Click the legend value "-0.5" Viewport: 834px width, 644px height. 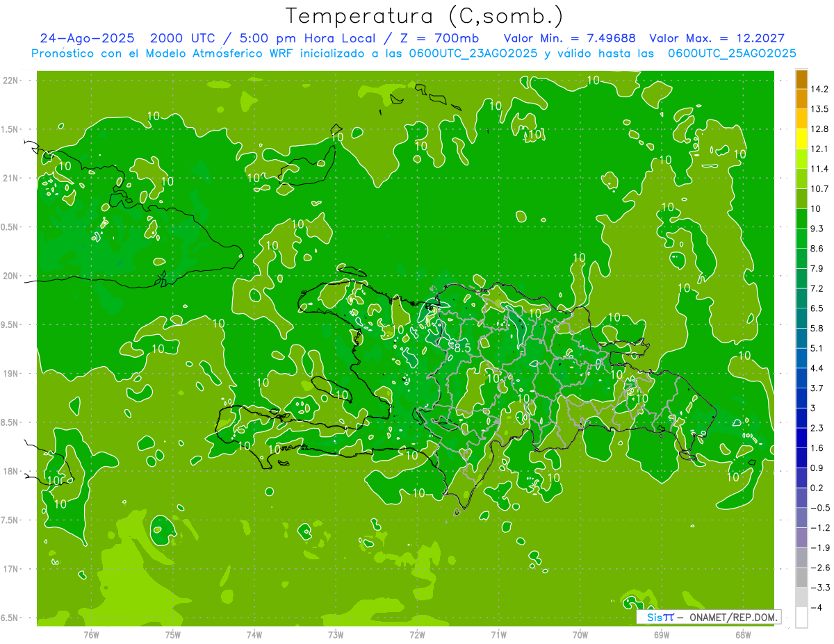(x=820, y=508)
